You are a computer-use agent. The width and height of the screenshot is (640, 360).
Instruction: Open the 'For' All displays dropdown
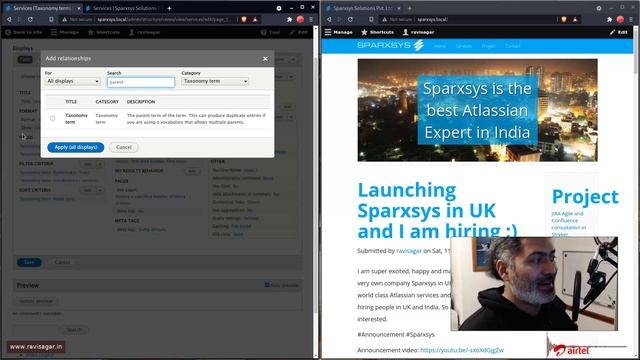(x=73, y=81)
